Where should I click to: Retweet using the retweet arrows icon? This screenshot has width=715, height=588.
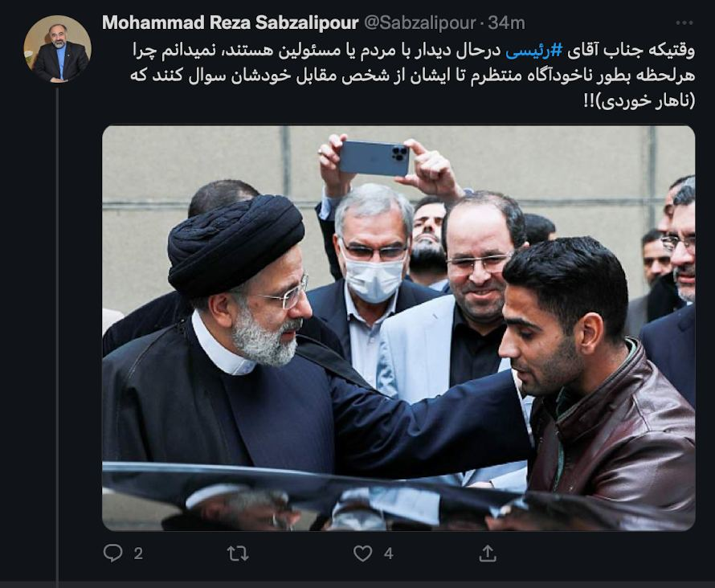[238, 553]
